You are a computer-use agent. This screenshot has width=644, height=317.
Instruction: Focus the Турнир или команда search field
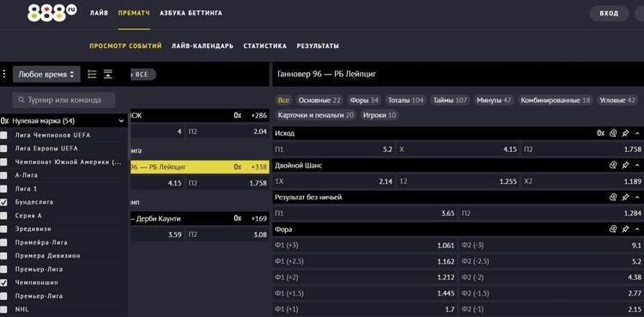(64, 100)
